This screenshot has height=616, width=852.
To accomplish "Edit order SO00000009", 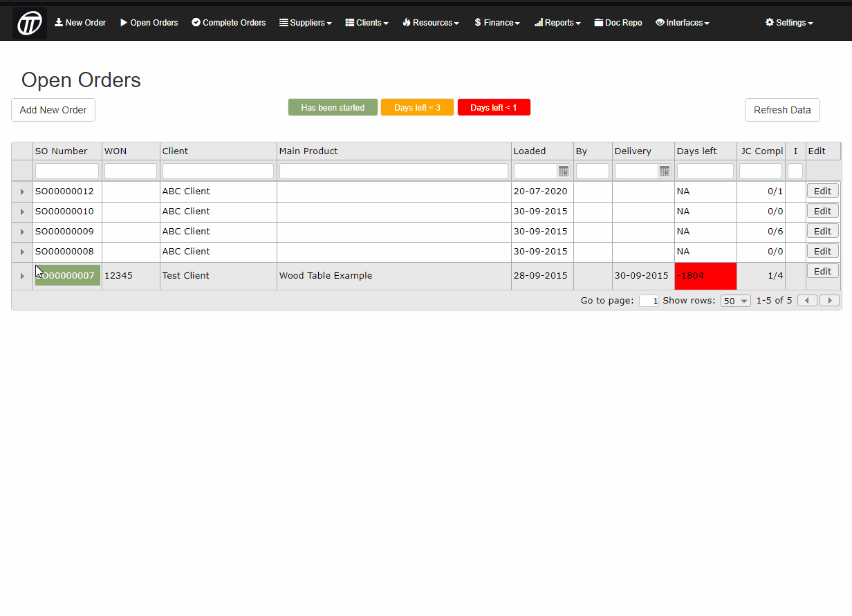I will 822,231.
